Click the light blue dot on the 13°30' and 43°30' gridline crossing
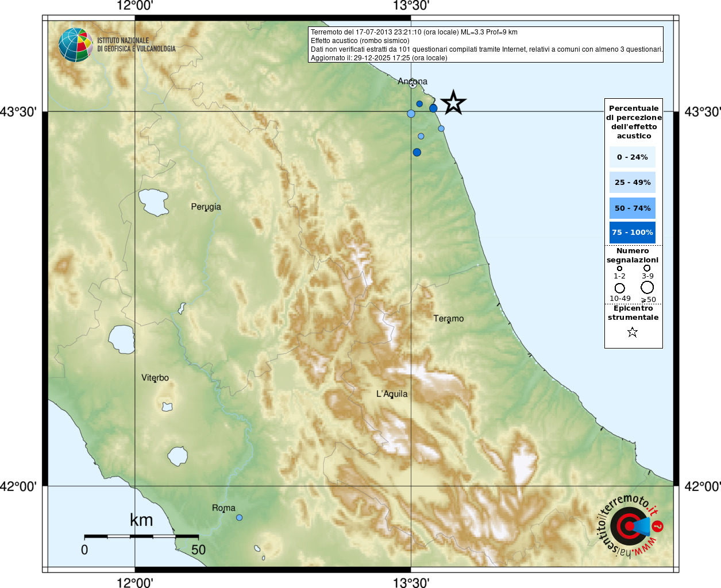Viewport: 721px width, 588px height. [x=411, y=114]
